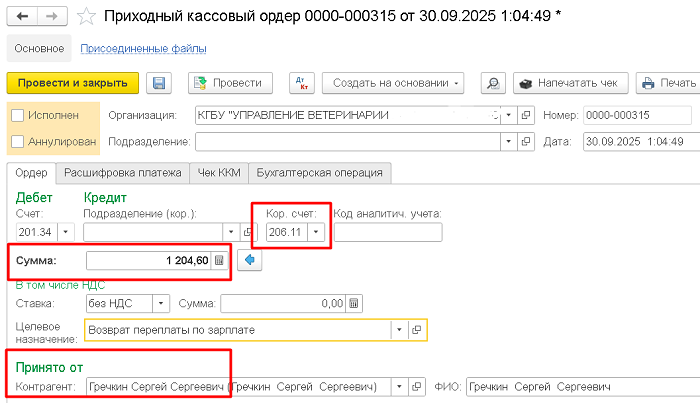The image size is (700, 403).
Task: Click the Целевое назначение input field
Action: pos(238,330)
